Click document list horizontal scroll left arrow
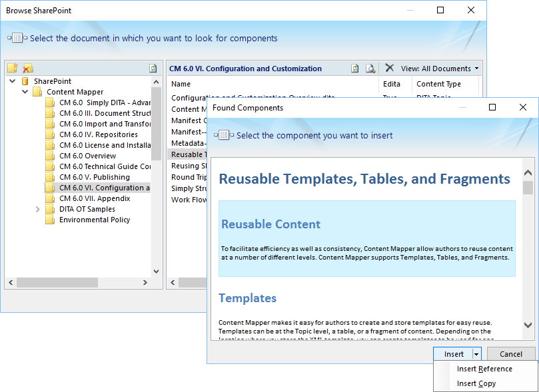539x392 pixels. pyautogui.click(x=173, y=282)
